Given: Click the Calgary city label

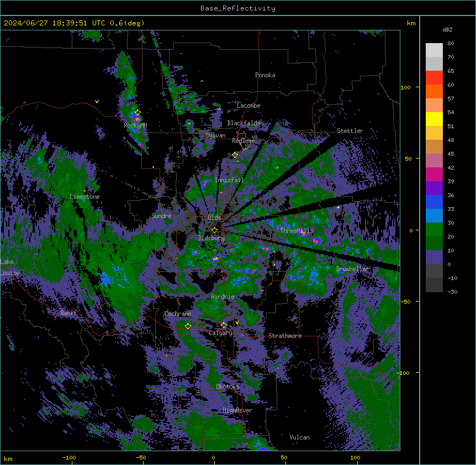Looking at the screenshot, I should click(220, 333).
